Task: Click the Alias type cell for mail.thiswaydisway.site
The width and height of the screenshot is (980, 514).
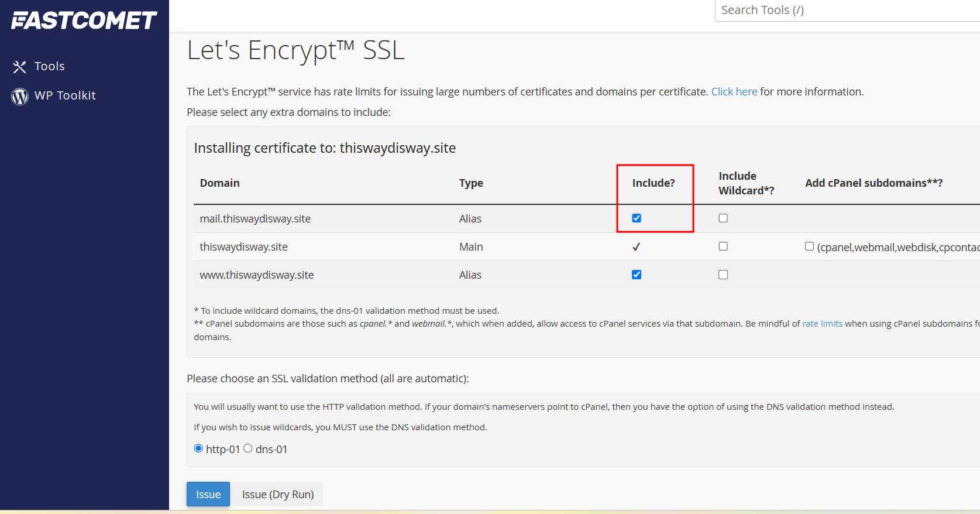Action: coord(470,219)
